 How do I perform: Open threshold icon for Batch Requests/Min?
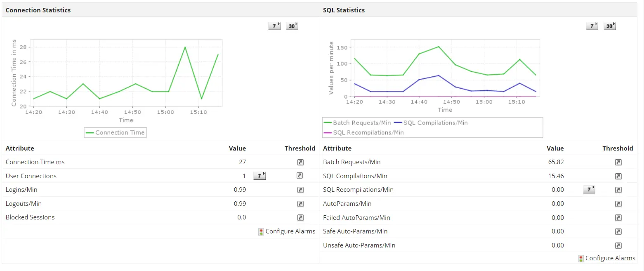[618, 162]
